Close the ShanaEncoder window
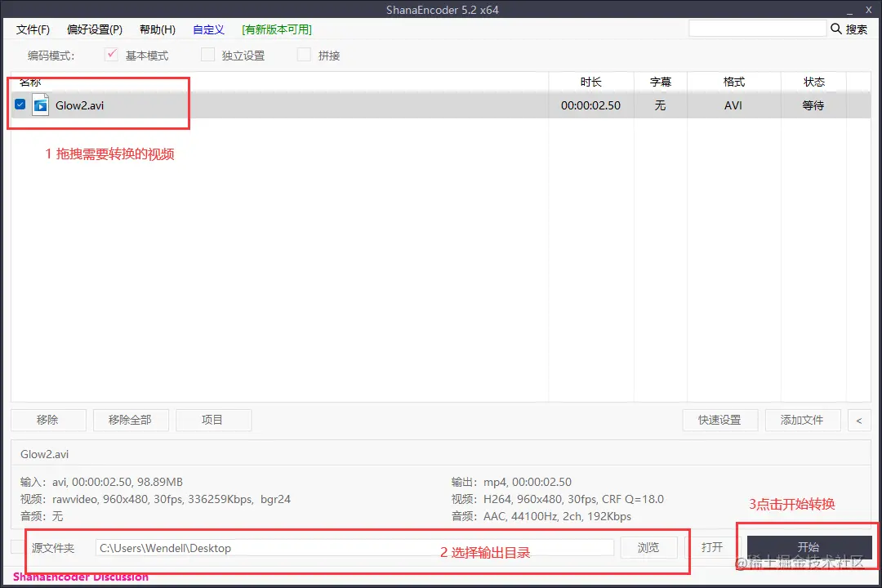882x588 pixels. [868, 10]
